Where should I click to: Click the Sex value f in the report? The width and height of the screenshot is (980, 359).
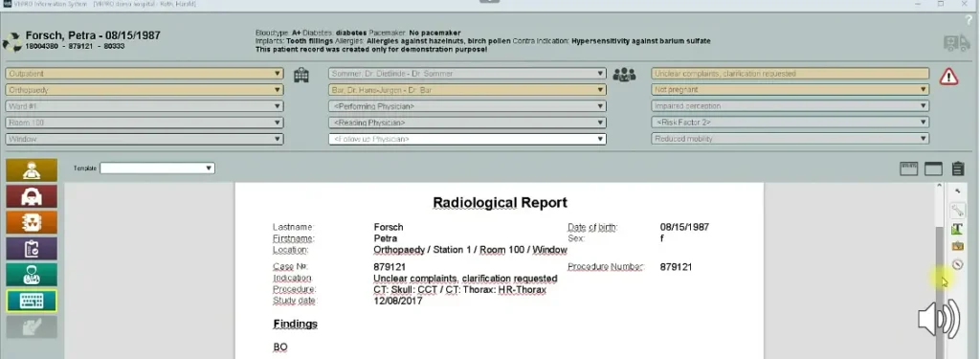[x=662, y=238]
